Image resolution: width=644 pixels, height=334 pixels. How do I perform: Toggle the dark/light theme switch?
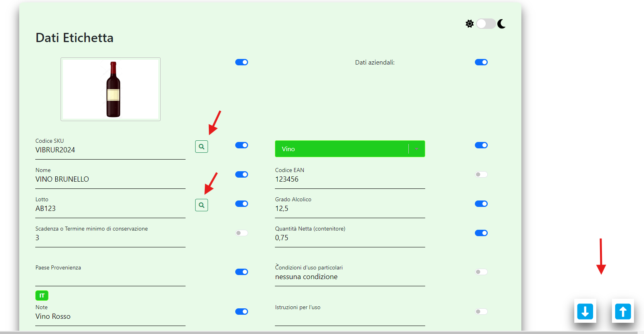coord(485,24)
